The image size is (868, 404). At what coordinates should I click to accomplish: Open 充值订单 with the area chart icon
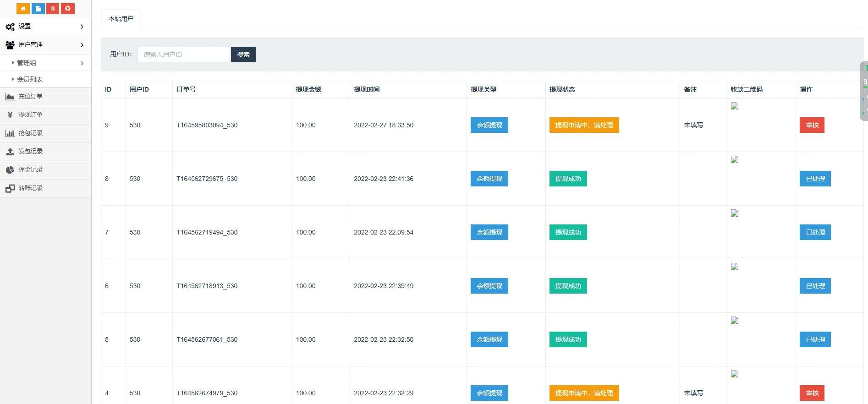(30, 97)
